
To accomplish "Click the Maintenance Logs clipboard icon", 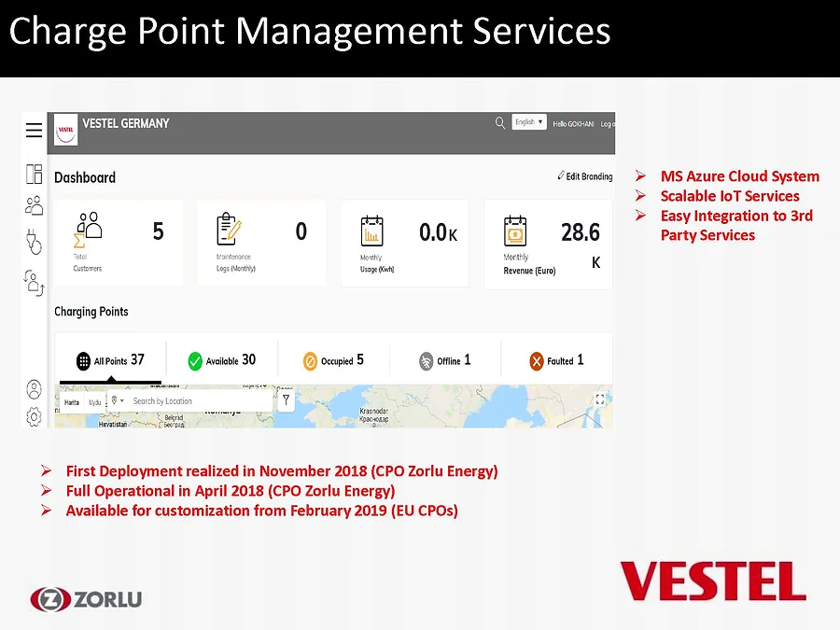I will (x=230, y=230).
